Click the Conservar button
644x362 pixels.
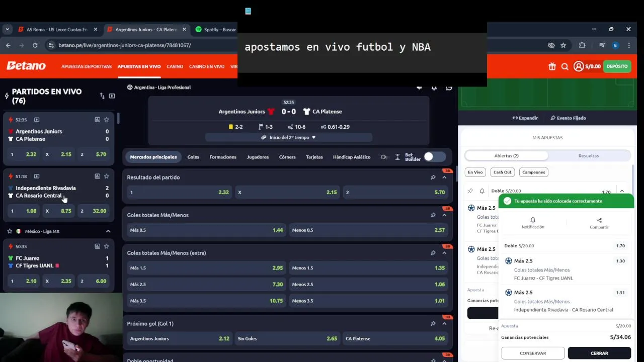(533, 353)
